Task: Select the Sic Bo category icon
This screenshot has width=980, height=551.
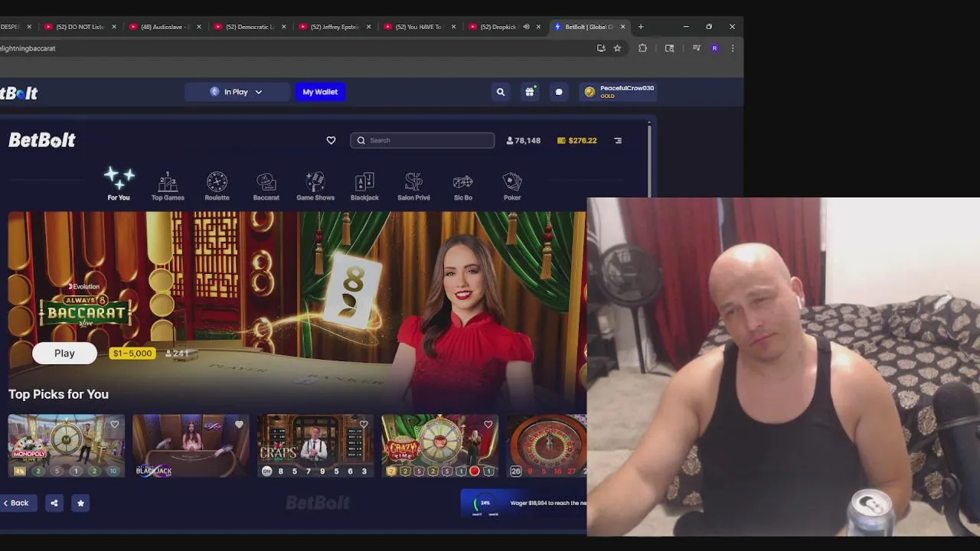Action: (x=463, y=186)
